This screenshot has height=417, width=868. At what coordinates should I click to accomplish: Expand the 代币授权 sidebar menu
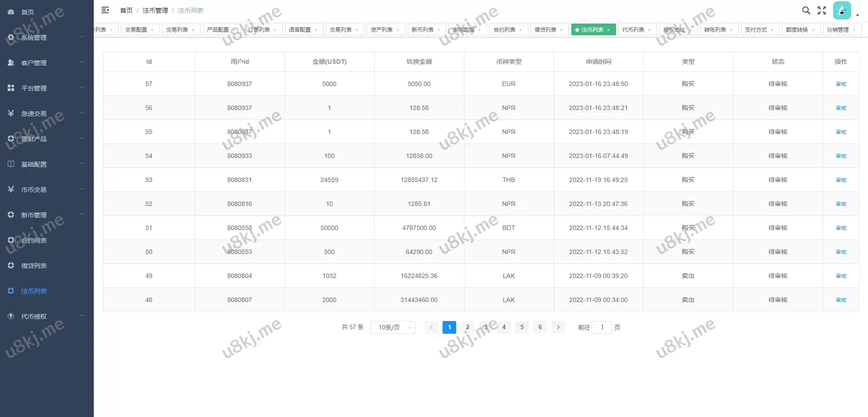tap(46, 316)
